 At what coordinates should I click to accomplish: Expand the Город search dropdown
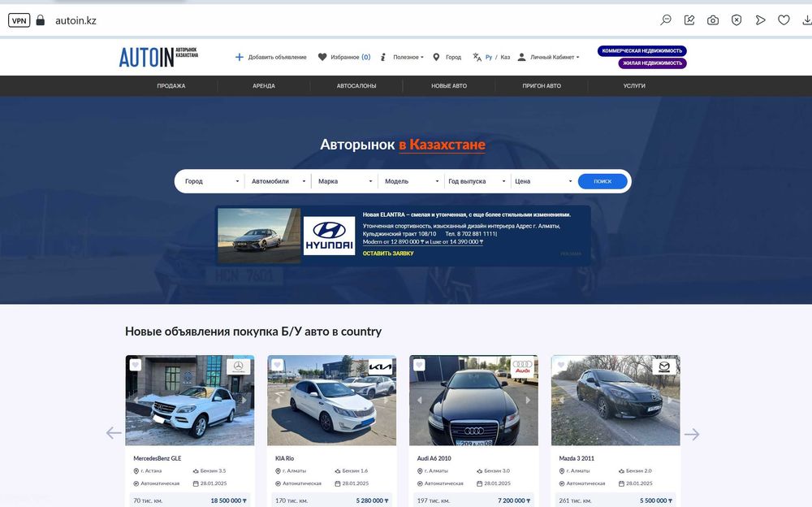tap(212, 181)
